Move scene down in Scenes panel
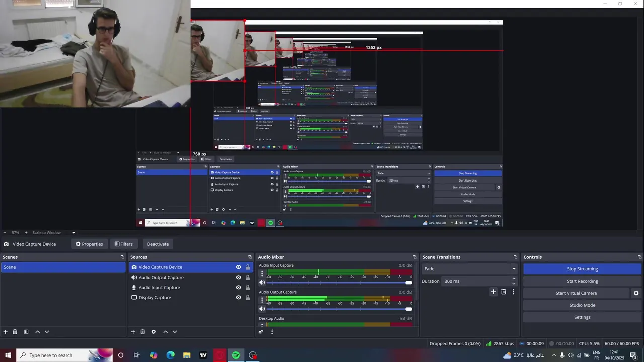This screenshot has height=362, width=644. (x=47, y=332)
